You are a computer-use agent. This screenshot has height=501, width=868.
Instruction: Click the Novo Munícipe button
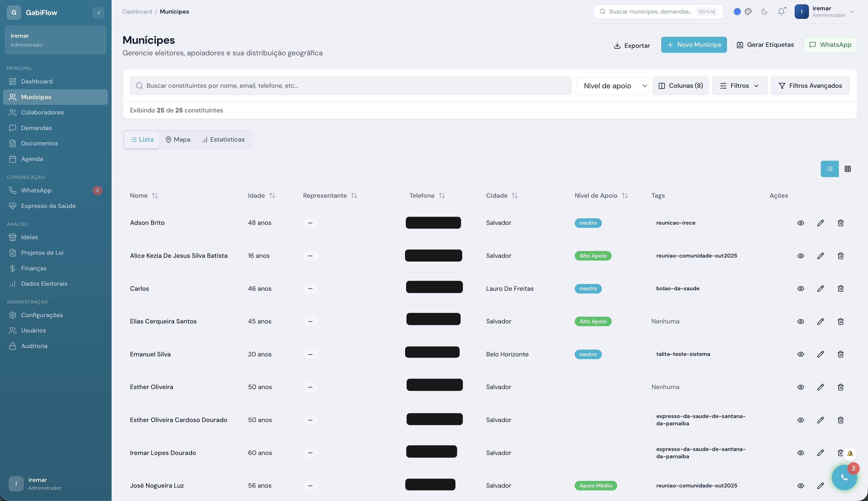click(x=694, y=45)
